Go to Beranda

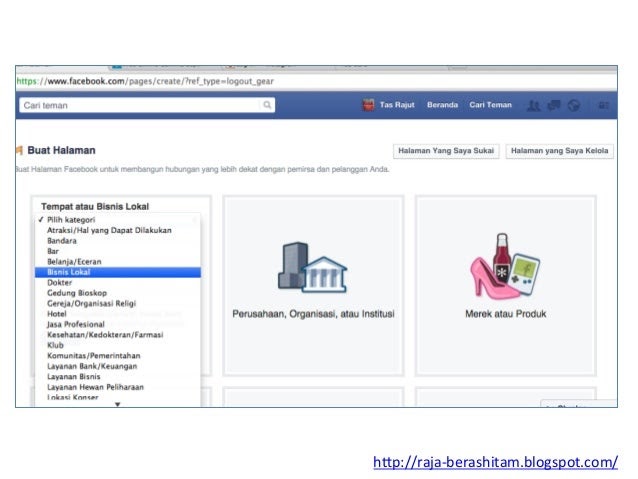[442, 105]
